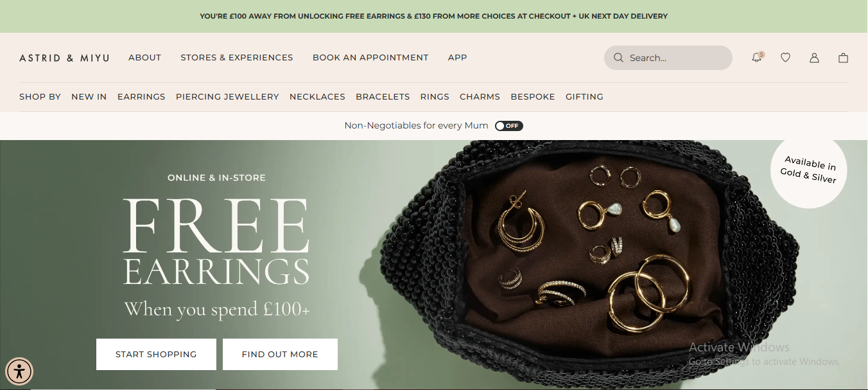The image size is (868, 390).
Task: Open Book an Appointment link
Action: [x=370, y=58]
